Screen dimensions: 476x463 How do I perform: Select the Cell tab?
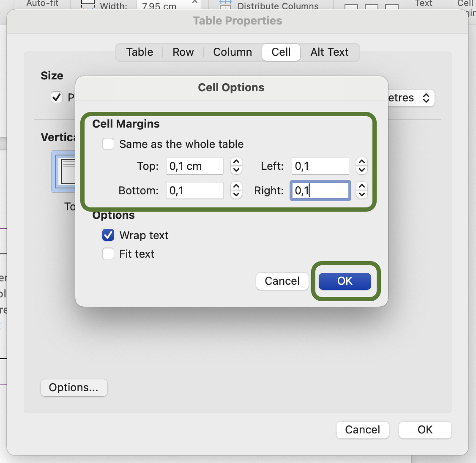281,52
